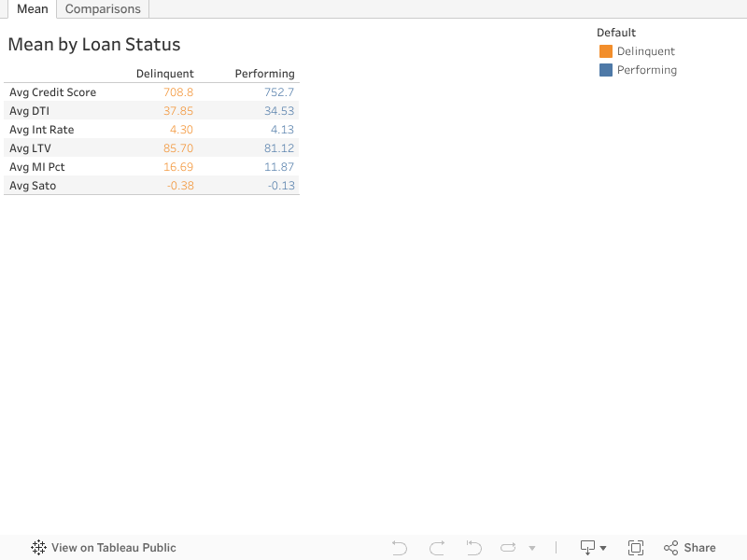Click the Performing column header
Screen dimensions: 747x560
264,74
